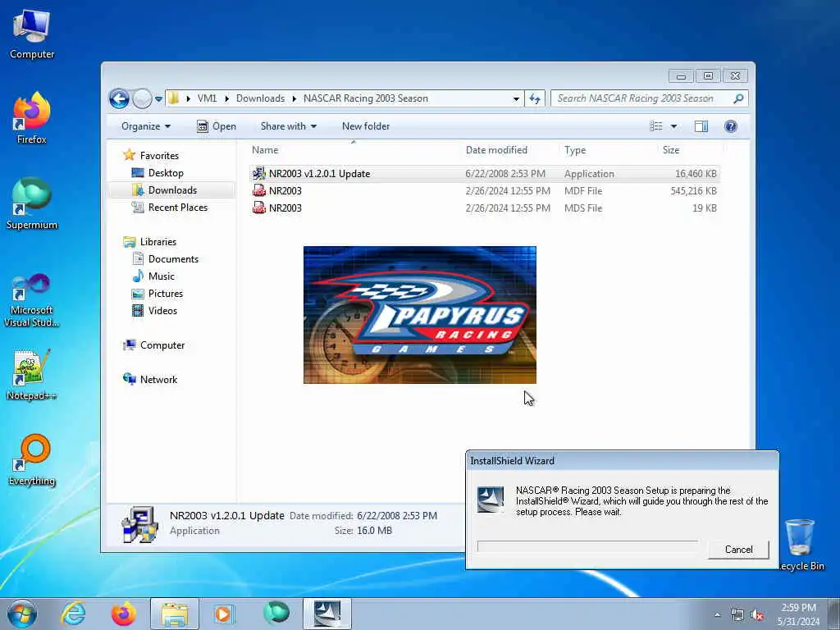Sort files by the Size column header
840x630 pixels.
click(671, 151)
